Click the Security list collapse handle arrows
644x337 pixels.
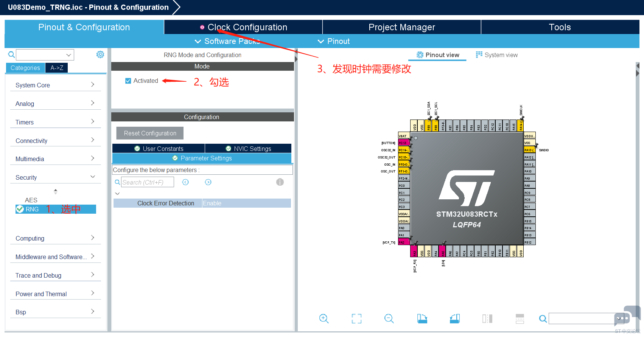point(56,191)
